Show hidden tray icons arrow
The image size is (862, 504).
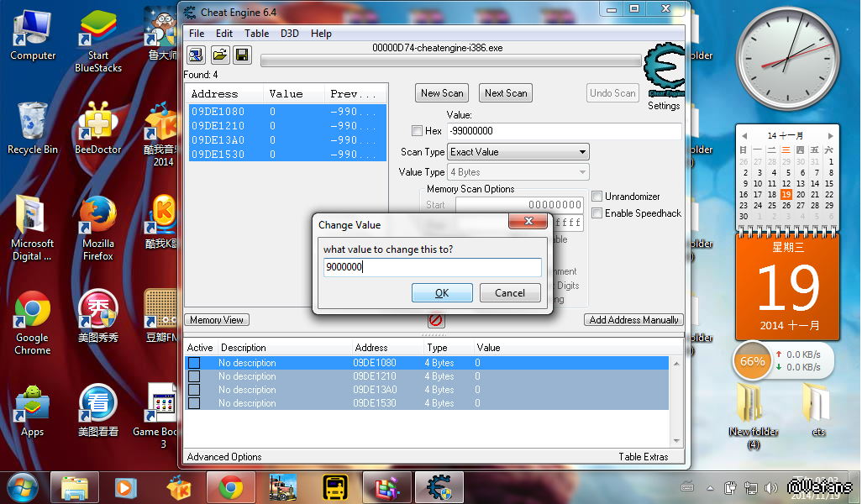pyautogui.click(x=710, y=488)
